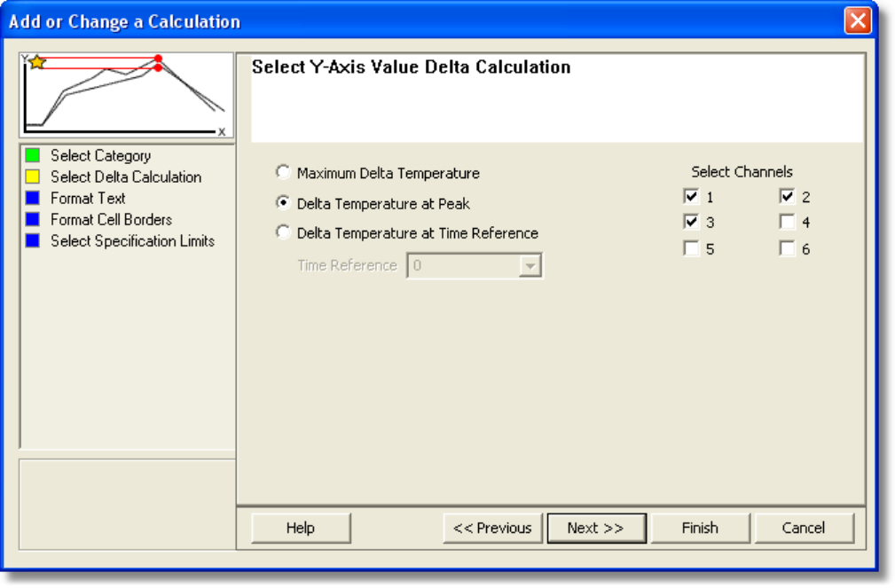Click the blue Format Text step square

click(x=33, y=199)
